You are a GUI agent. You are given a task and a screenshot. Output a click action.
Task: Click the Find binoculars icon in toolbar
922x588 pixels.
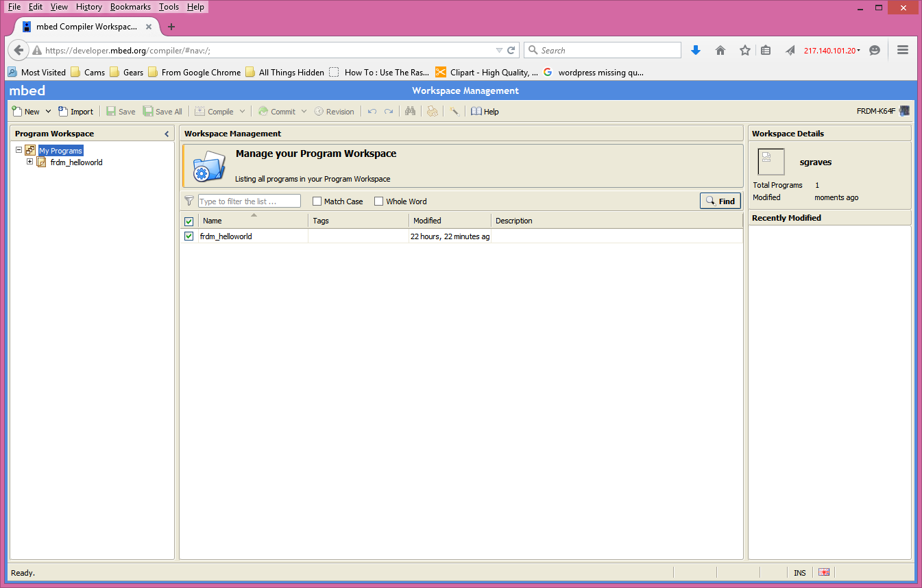[410, 111]
